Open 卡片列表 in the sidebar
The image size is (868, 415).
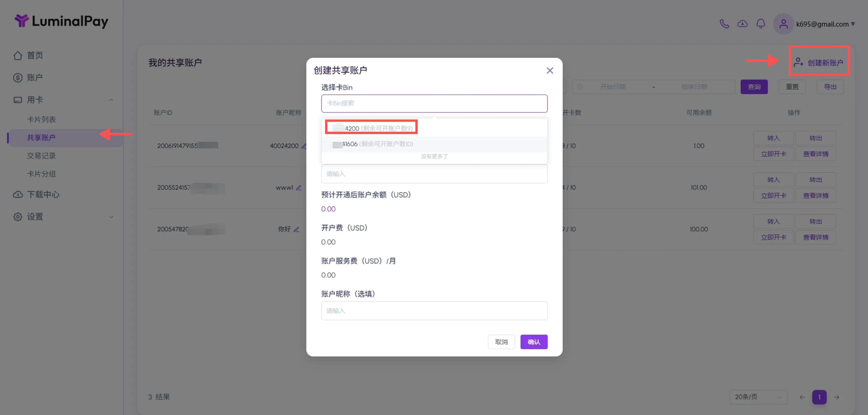[41, 119]
